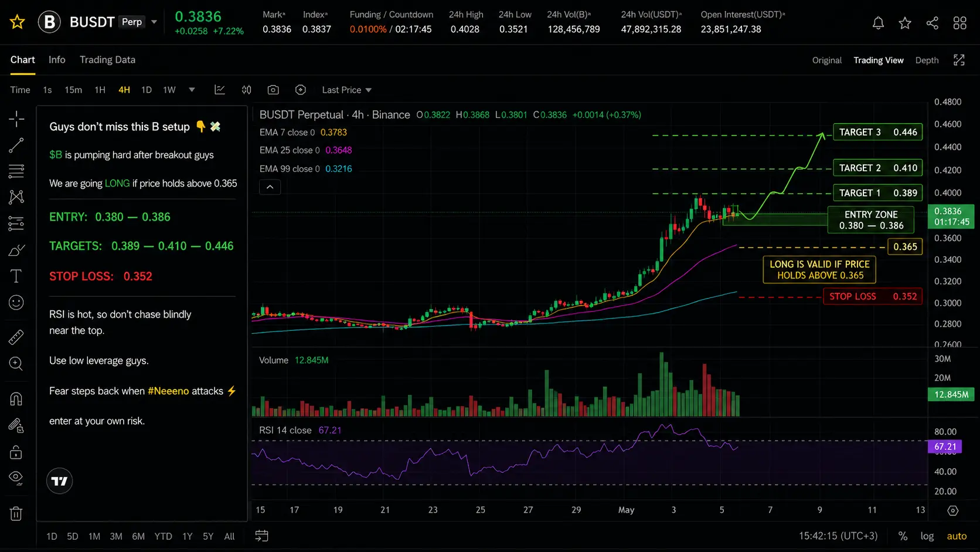Select the brush drawing tool
This screenshot has width=980, height=552.
point(16,250)
